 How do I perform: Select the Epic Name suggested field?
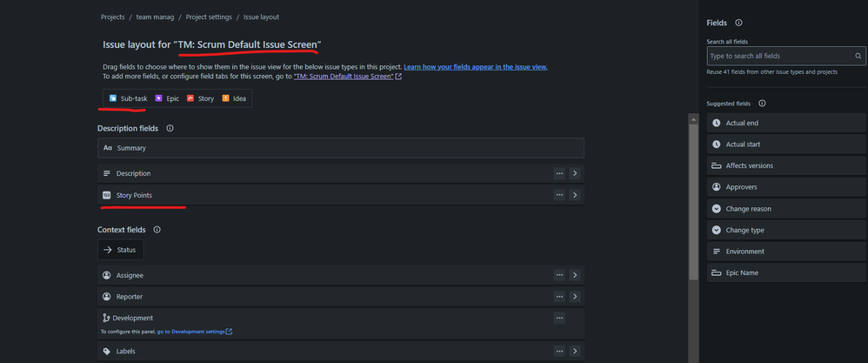(786, 272)
